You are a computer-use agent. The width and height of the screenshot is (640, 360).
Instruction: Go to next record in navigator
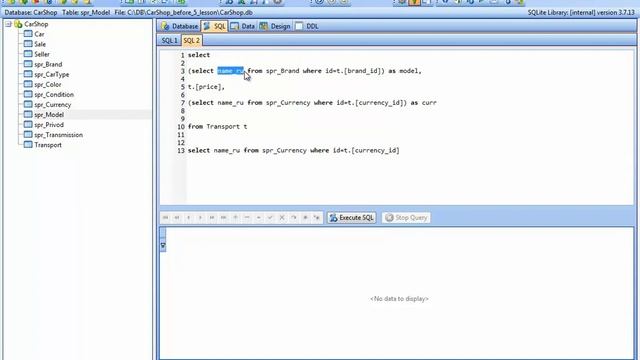click(x=200, y=218)
